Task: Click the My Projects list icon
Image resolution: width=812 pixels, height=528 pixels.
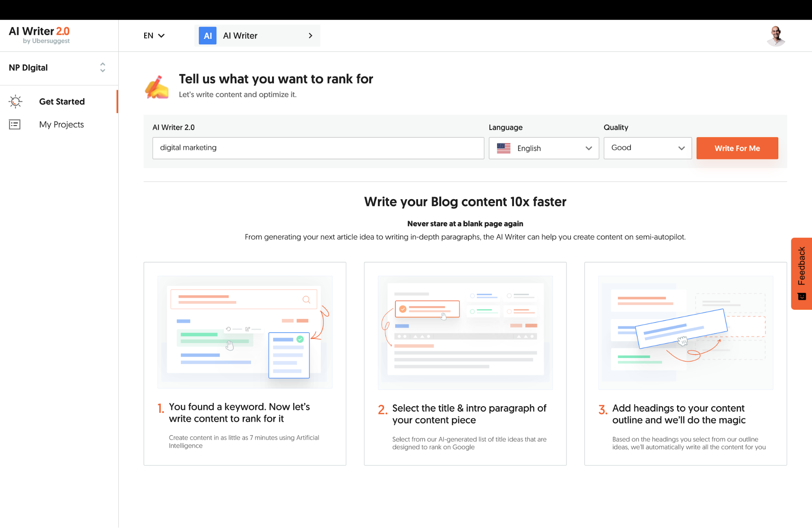Action: tap(15, 124)
